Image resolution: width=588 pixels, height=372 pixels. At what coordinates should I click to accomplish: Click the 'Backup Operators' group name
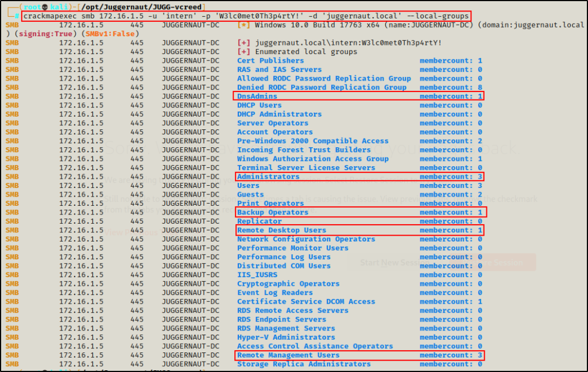[x=273, y=213]
